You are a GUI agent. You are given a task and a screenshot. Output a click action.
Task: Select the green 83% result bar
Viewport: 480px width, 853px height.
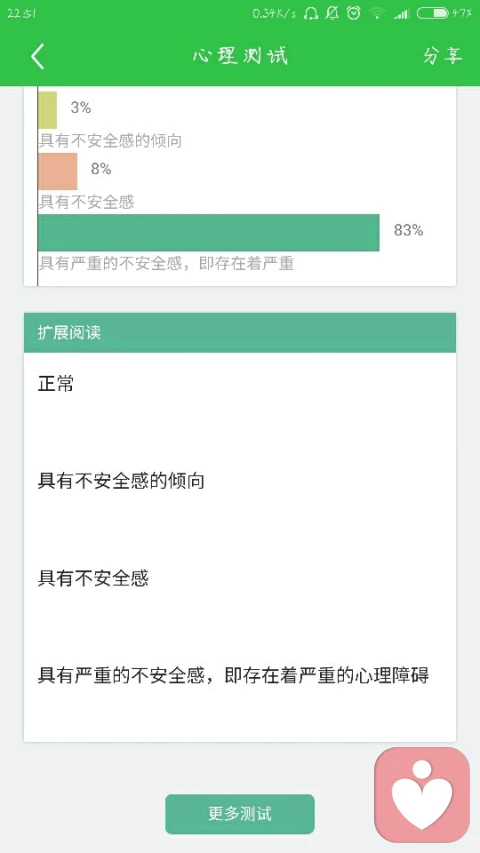pos(208,232)
